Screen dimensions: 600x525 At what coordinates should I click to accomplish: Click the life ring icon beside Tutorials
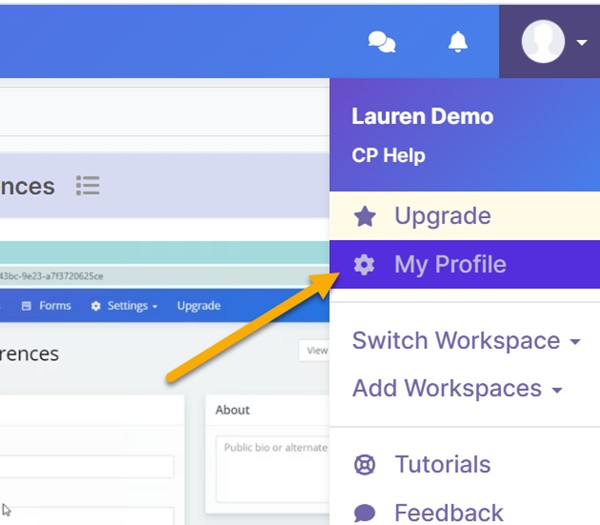365,465
